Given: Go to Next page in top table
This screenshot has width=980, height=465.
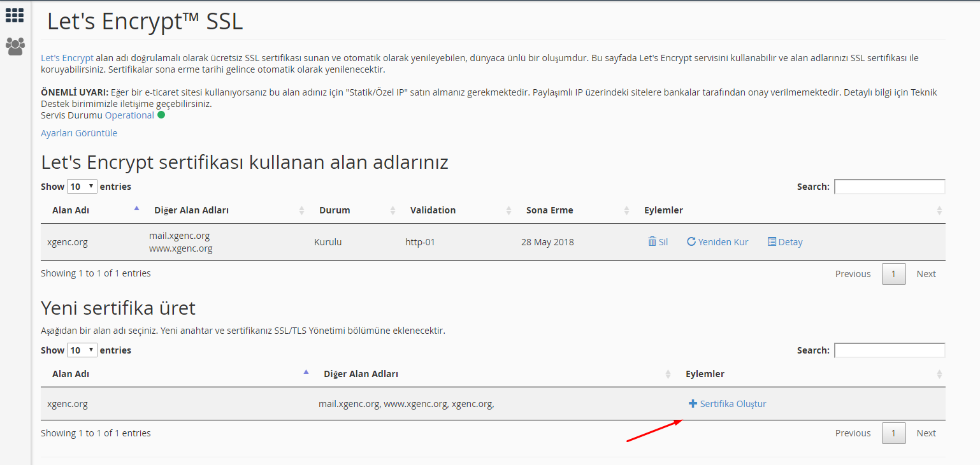Looking at the screenshot, I should 926,274.
